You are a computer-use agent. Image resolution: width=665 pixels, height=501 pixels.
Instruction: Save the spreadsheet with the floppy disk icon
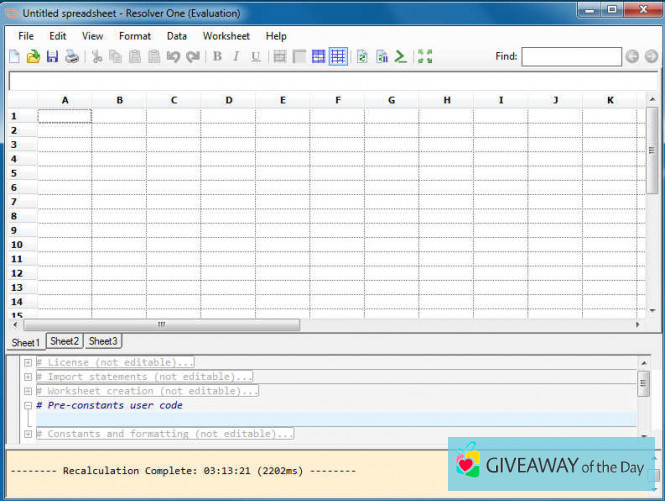52,57
